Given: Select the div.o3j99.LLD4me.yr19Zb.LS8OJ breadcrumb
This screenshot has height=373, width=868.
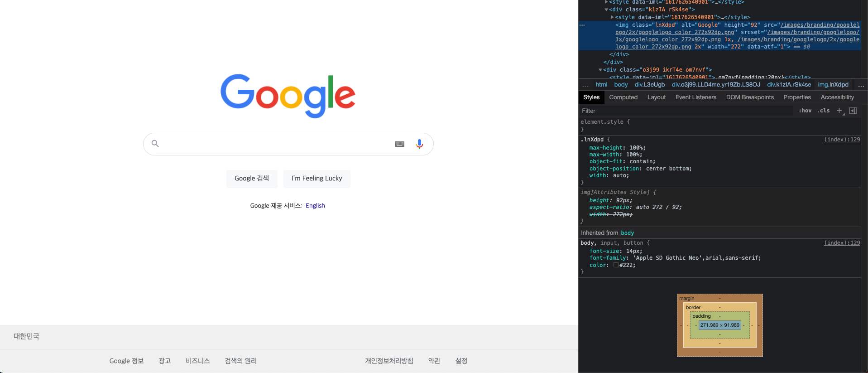Looking at the screenshot, I should [716, 85].
